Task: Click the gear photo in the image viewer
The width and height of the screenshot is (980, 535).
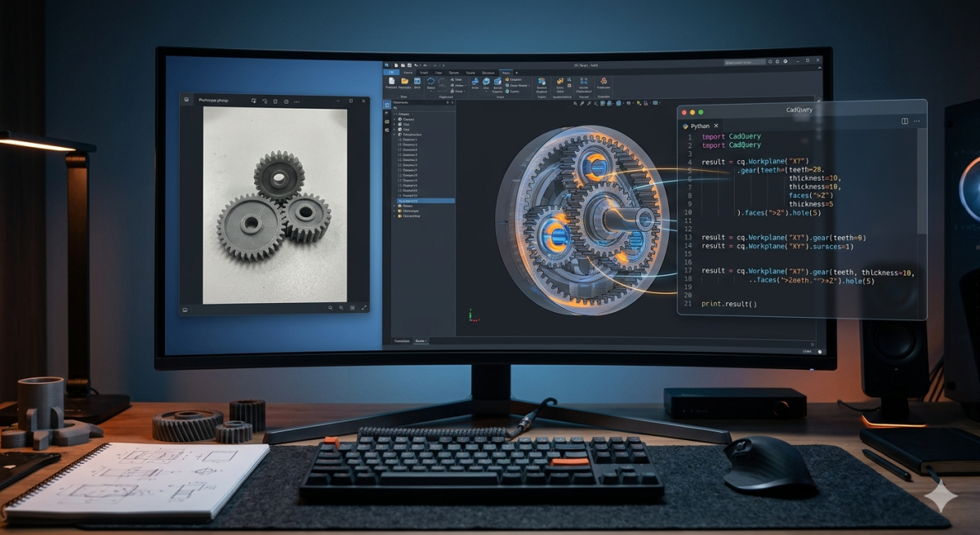Action: pyautogui.click(x=274, y=205)
